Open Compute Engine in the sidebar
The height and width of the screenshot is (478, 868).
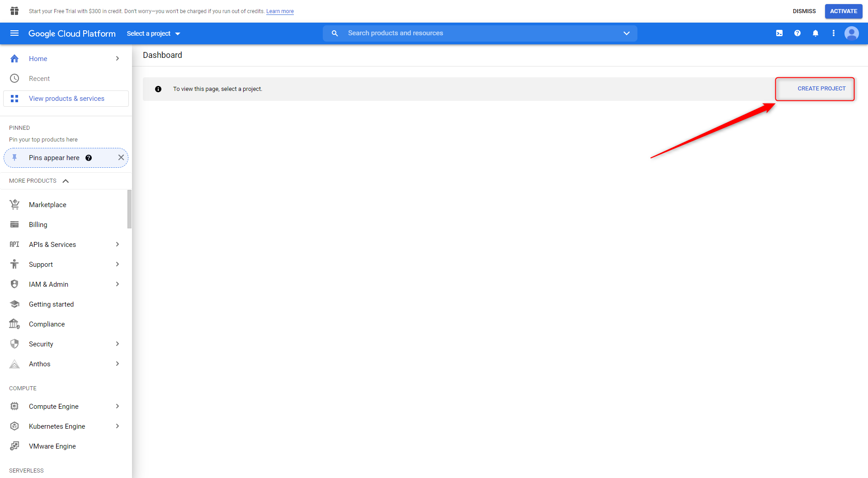pyautogui.click(x=54, y=407)
